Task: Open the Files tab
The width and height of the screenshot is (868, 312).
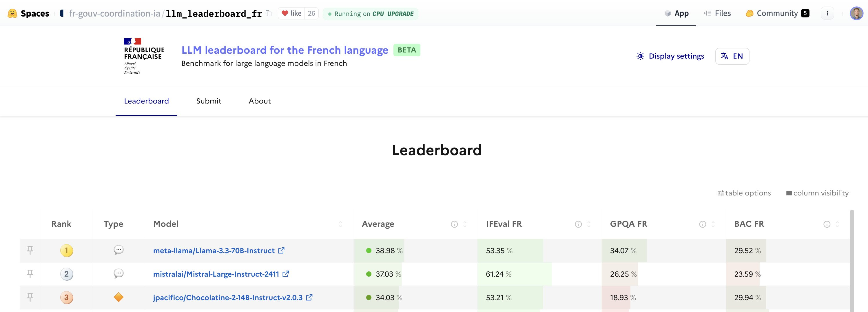Action: (x=717, y=14)
